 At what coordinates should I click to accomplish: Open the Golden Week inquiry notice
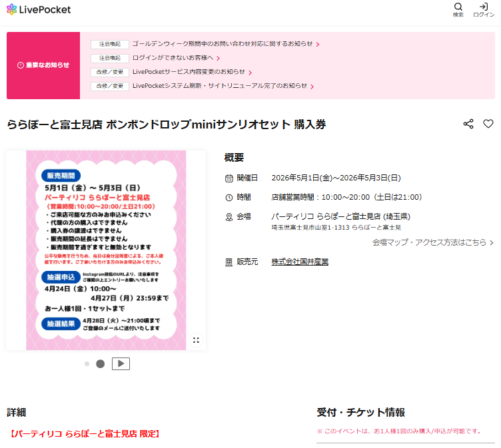pos(223,44)
